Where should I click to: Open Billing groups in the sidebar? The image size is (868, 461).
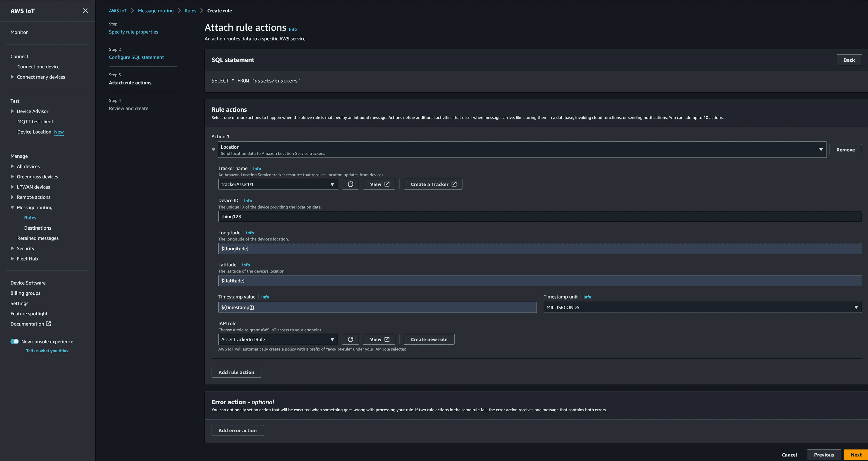pyautogui.click(x=25, y=293)
